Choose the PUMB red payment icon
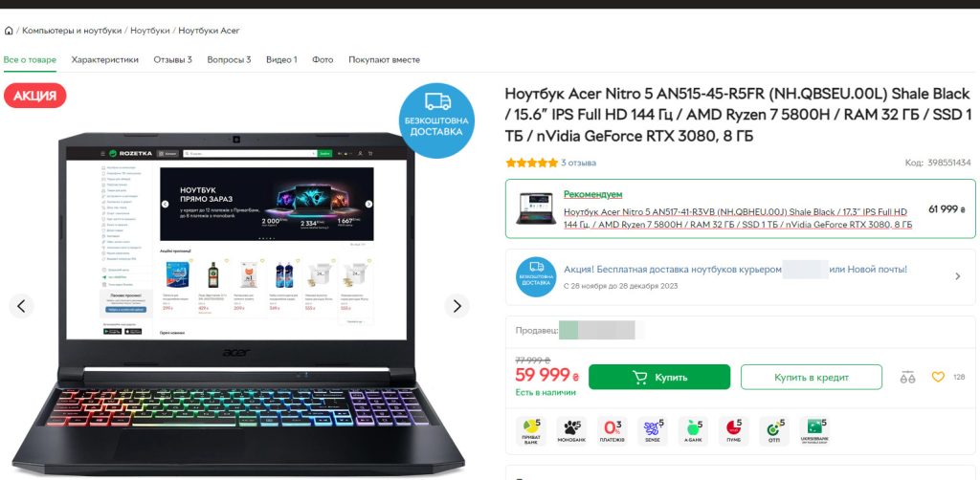The image size is (980, 480). tap(733, 430)
